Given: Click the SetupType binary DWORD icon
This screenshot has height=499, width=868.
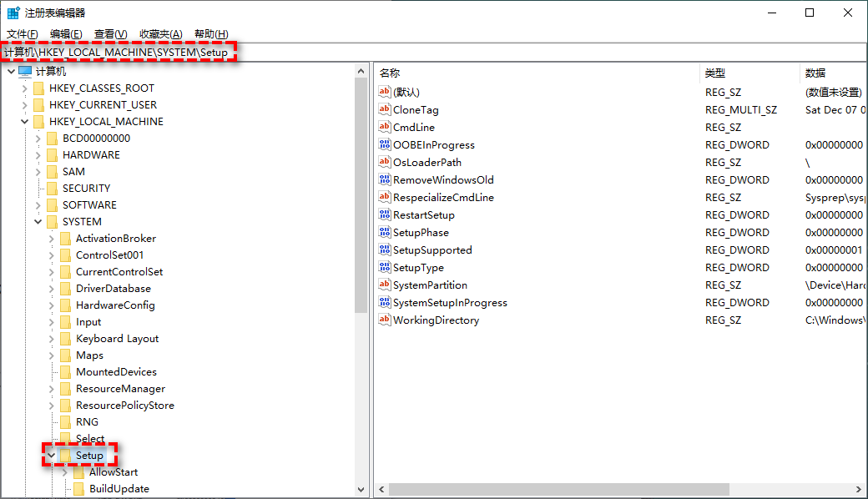Looking at the screenshot, I should click(x=385, y=267).
